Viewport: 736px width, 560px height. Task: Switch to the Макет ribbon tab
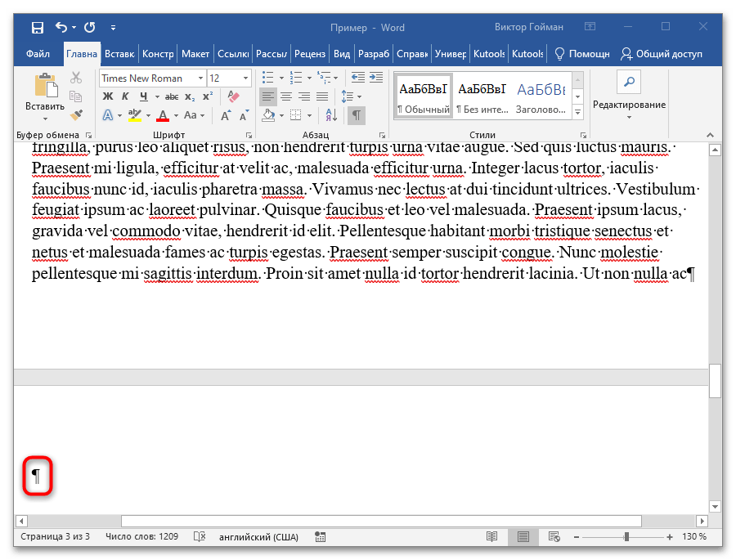(195, 54)
